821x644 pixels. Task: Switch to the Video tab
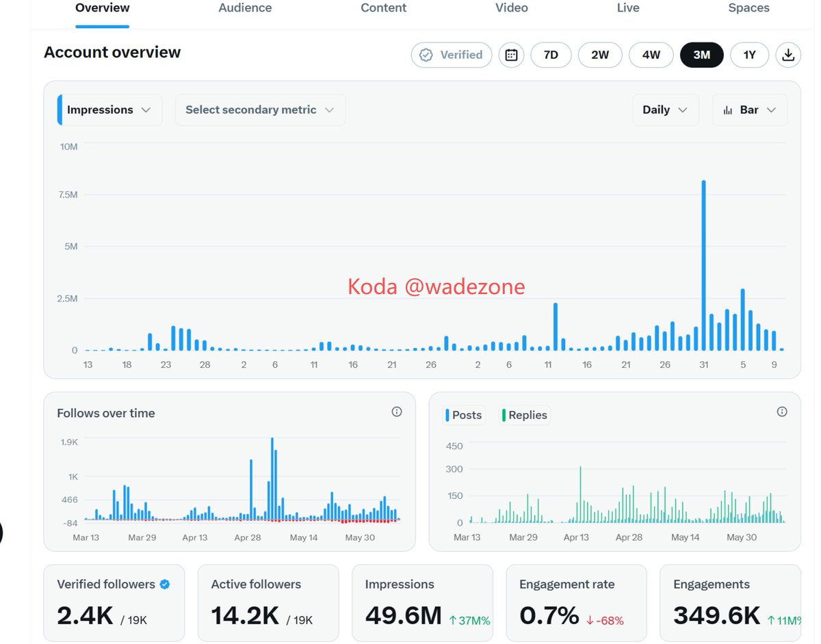tap(512, 9)
